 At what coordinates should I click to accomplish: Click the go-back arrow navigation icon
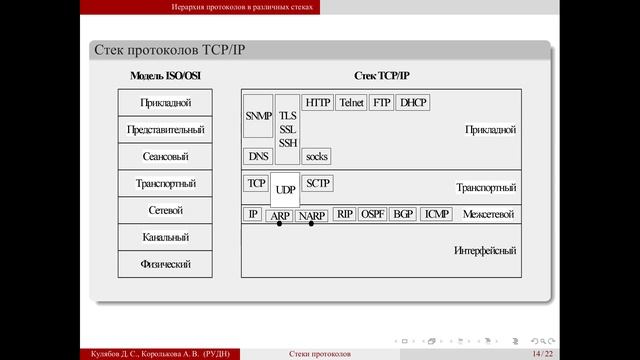(534, 341)
